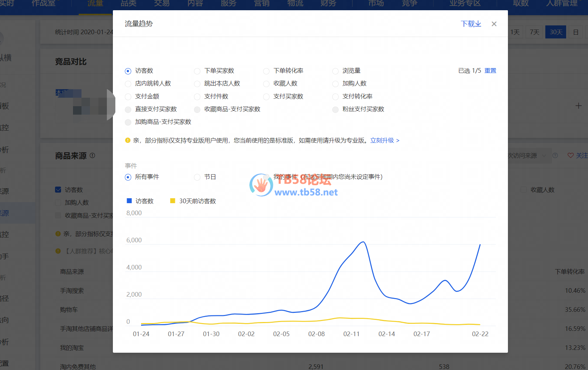The height and width of the screenshot is (370, 588).
Task: Click the 下单转化率 column header
Action: click(x=570, y=272)
